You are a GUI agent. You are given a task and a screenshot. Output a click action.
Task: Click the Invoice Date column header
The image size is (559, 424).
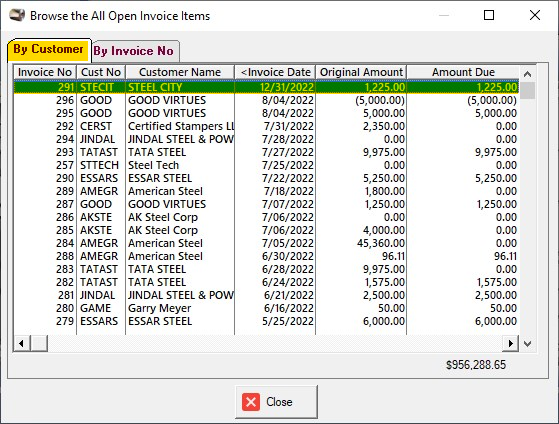pos(275,72)
